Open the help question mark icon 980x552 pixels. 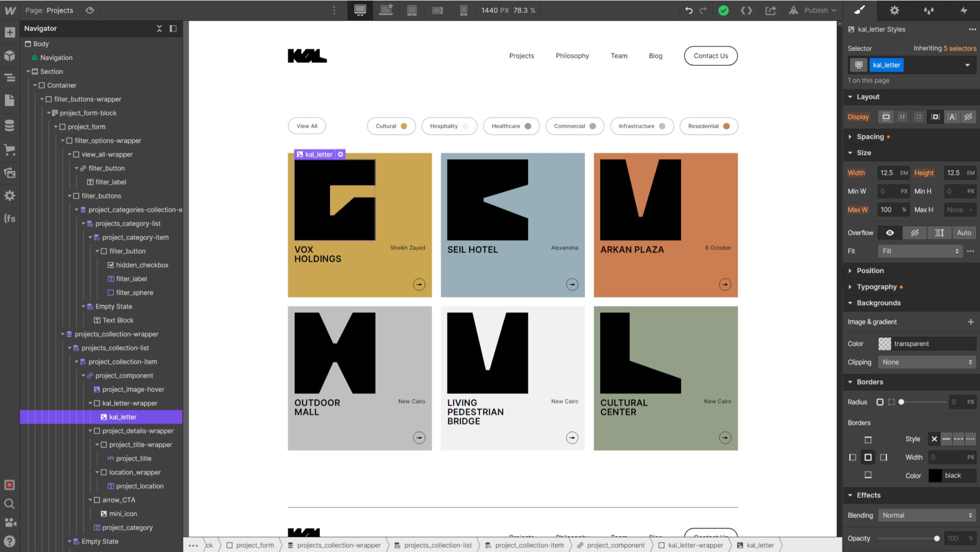tap(10, 541)
